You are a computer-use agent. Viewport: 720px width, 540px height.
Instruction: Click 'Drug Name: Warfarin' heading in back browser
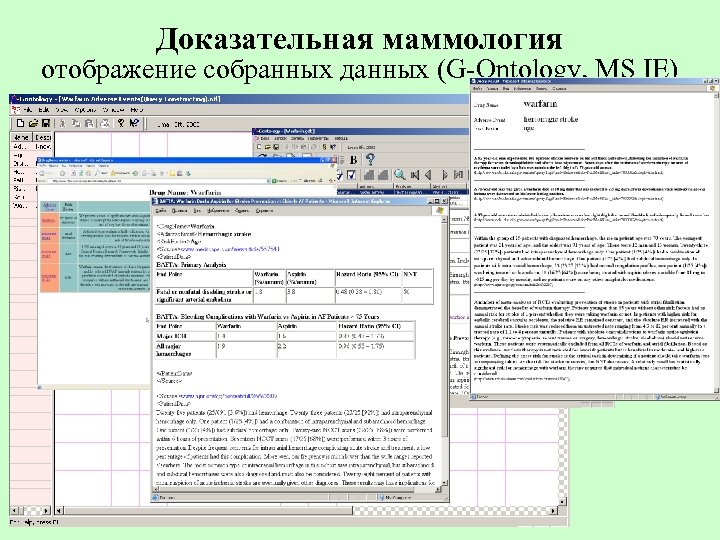tap(185, 193)
